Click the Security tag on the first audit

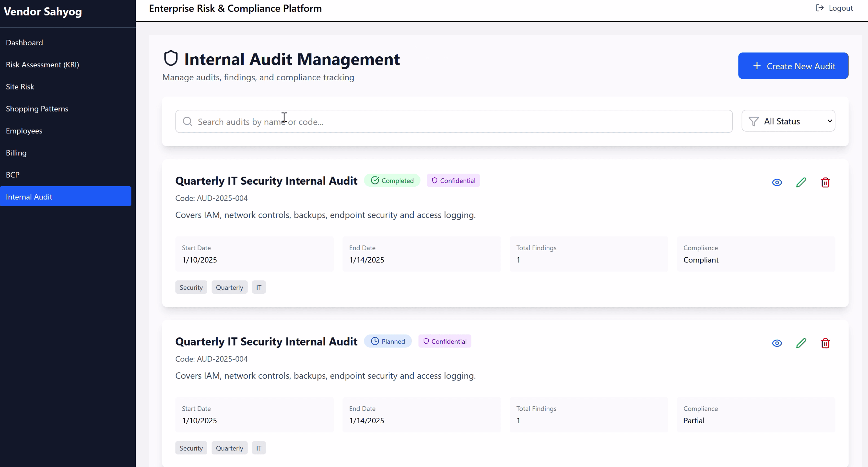191,287
